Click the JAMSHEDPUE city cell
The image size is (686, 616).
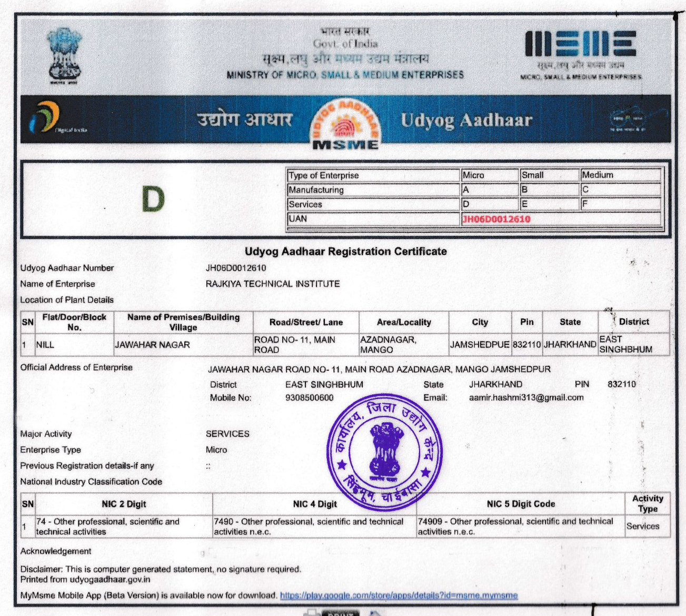coord(479,345)
